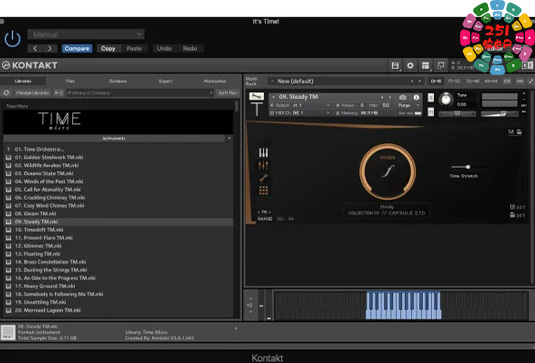The height and width of the screenshot is (363, 535).
Task: Click the Paste button
Action: [x=134, y=48]
